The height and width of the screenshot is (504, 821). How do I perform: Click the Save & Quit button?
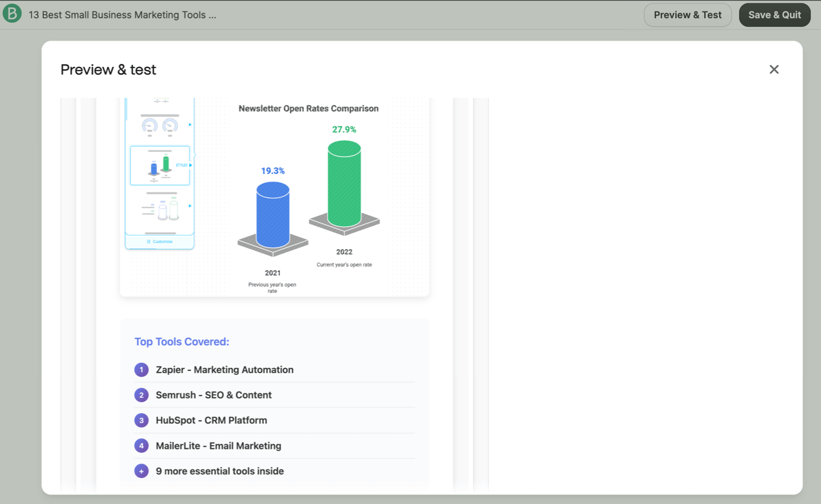775,15
